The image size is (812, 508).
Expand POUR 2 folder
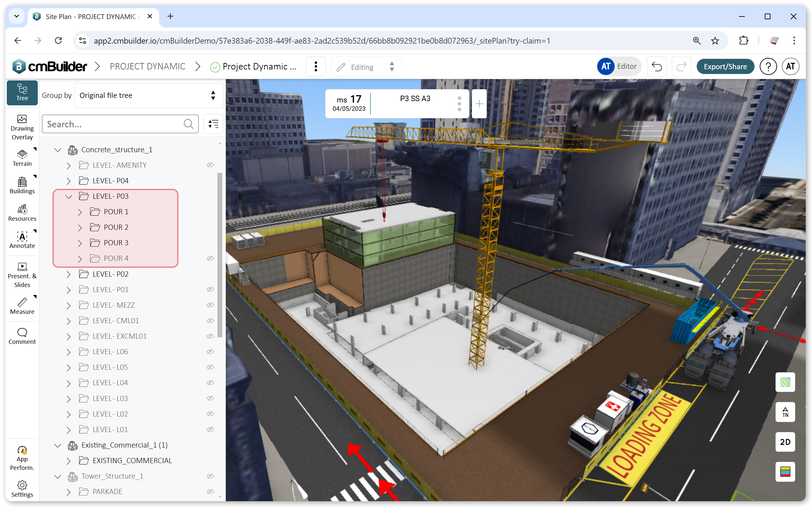[80, 228]
